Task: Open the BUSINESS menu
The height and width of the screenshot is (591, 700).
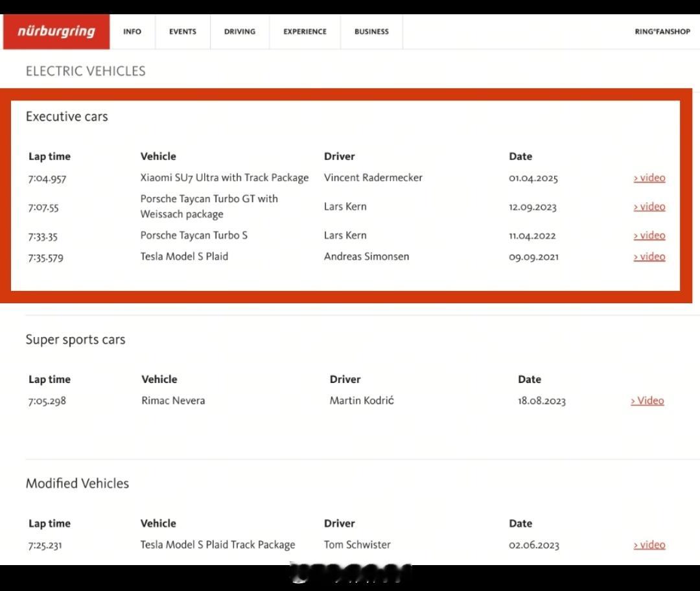Action: 371,32
